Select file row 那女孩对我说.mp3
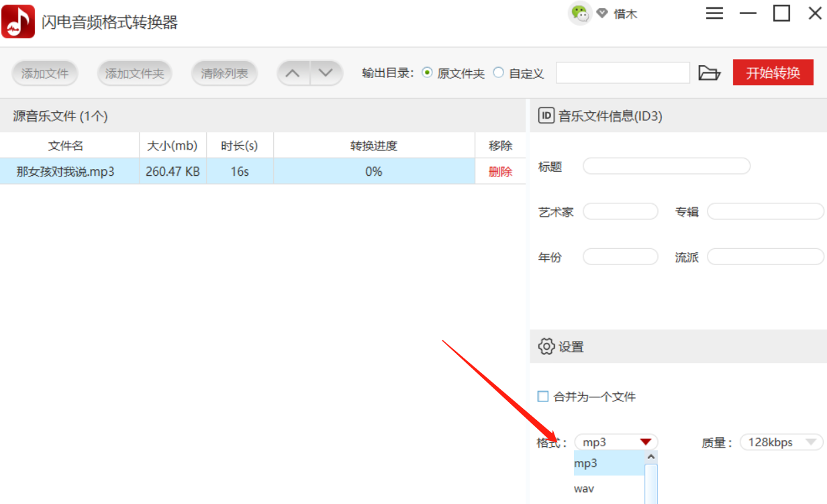Viewport: 827px width, 504px height. [263, 171]
